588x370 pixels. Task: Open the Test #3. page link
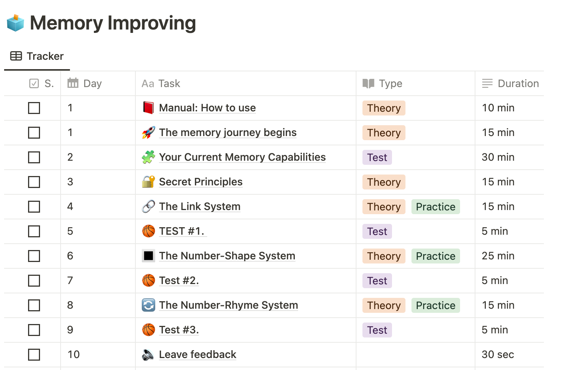pos(179,330)
